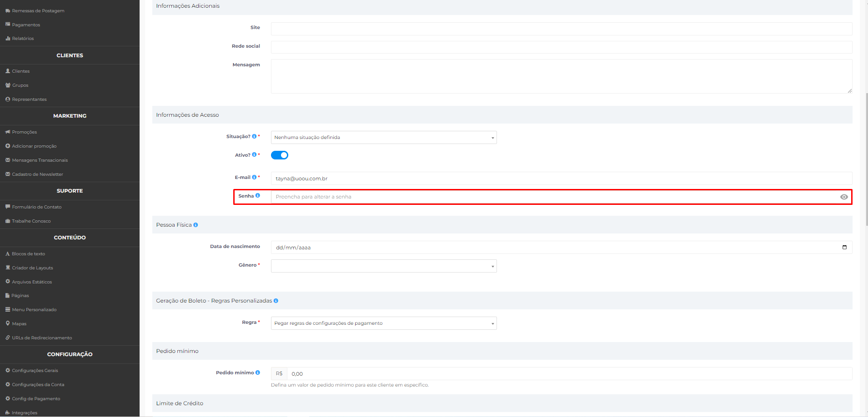Click the Mensagem text area
This screenshot has width=868, height=417.
562,76
